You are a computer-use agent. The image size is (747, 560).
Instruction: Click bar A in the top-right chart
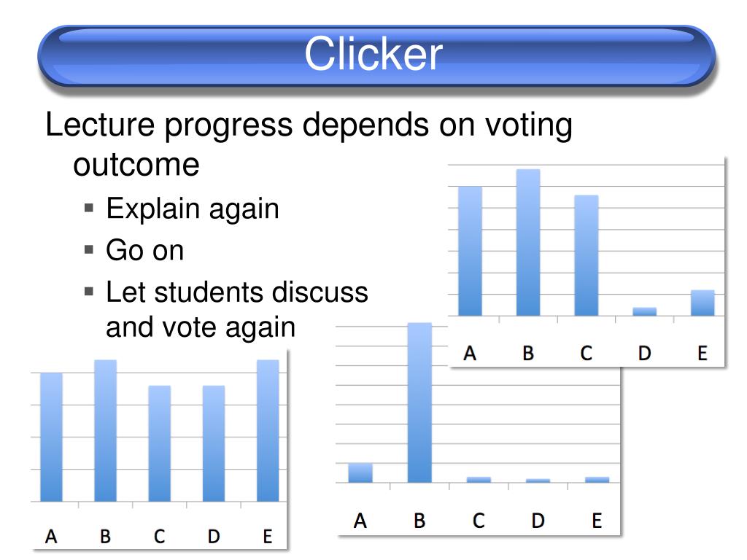pyautogui.click(x=471, y=251)
